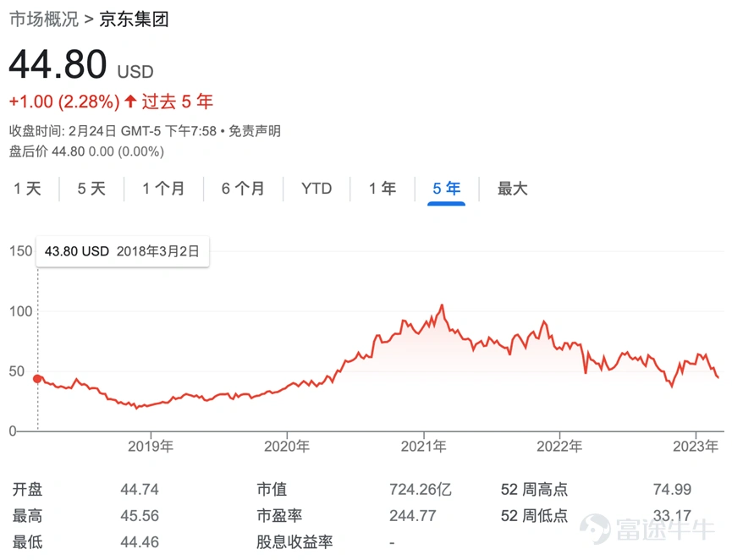Click the 开盘 value 44.74
732x560 pixels.
pos(140,489)
